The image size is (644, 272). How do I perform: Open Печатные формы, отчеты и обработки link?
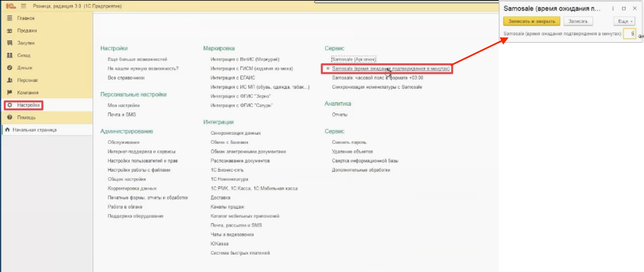coord(148,198)
